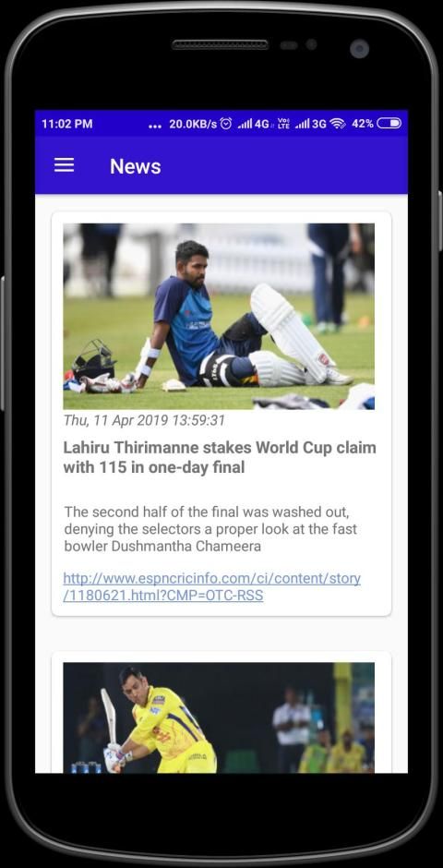Tap the 4G signal strength icon
The height and width of the screenshot is (868, 443).
pos(253,124)
